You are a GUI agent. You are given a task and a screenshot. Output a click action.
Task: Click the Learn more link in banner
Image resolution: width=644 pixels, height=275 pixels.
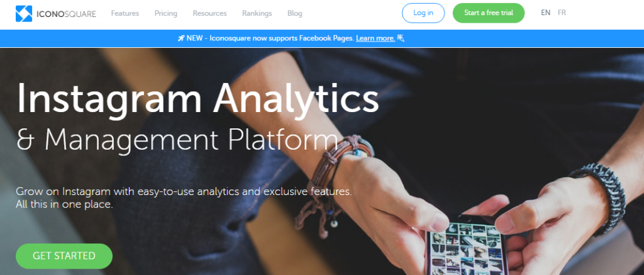375,38
